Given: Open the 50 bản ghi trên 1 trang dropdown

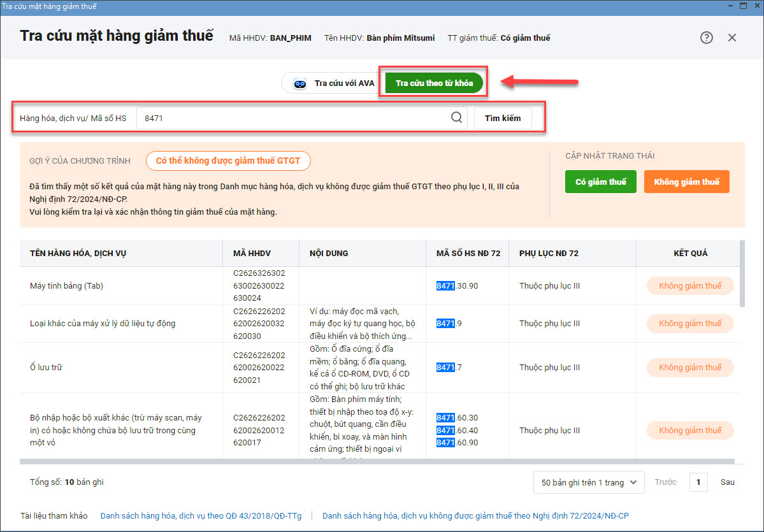Looking at the screenshot, I should 589,482.
